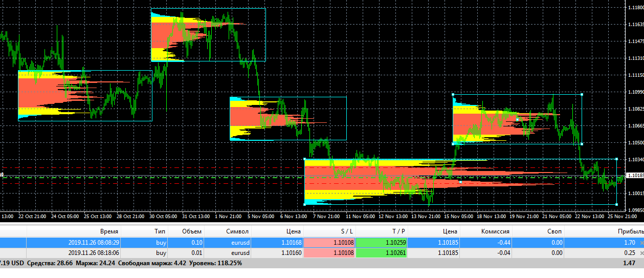Screen dimensions: 644x278
Task: Sort trades by the Время column header
Action: 109,231
